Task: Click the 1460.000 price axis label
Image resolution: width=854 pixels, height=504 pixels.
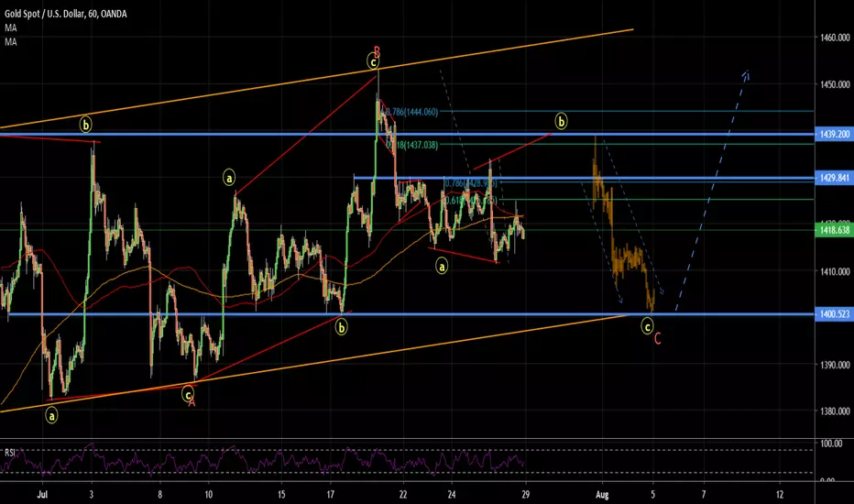Action: click(x=835, y=38)
